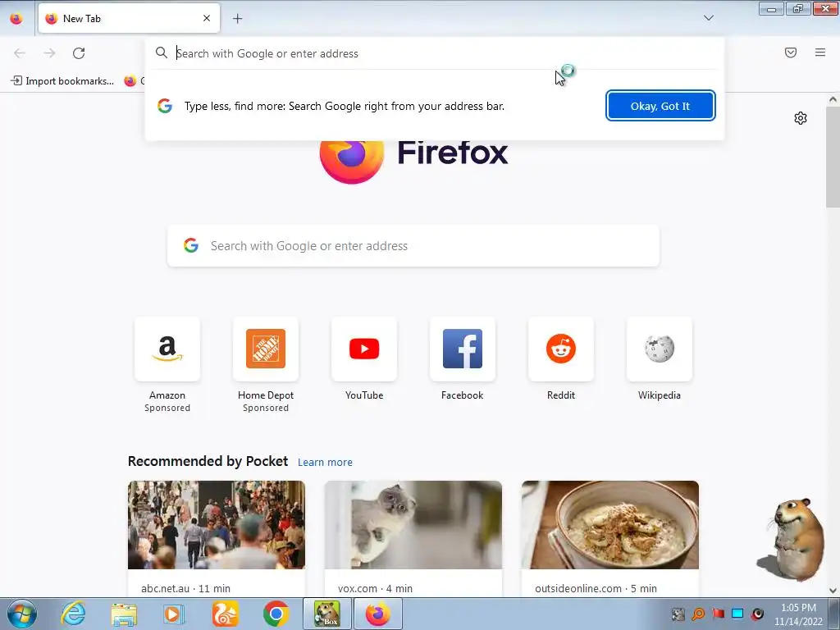Click the magnifier tray icon

[x=698, y=614]
